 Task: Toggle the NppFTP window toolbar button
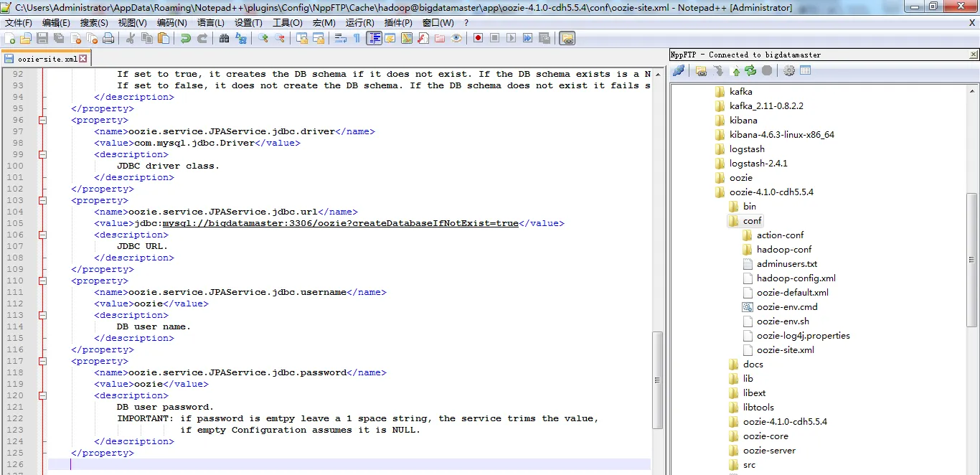pos(567,38)
